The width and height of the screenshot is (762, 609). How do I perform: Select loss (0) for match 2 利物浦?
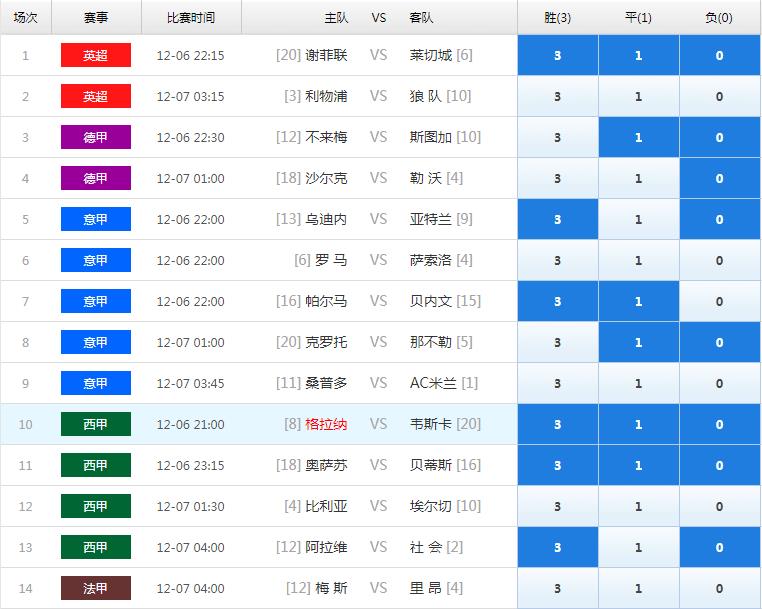point(719,96)
